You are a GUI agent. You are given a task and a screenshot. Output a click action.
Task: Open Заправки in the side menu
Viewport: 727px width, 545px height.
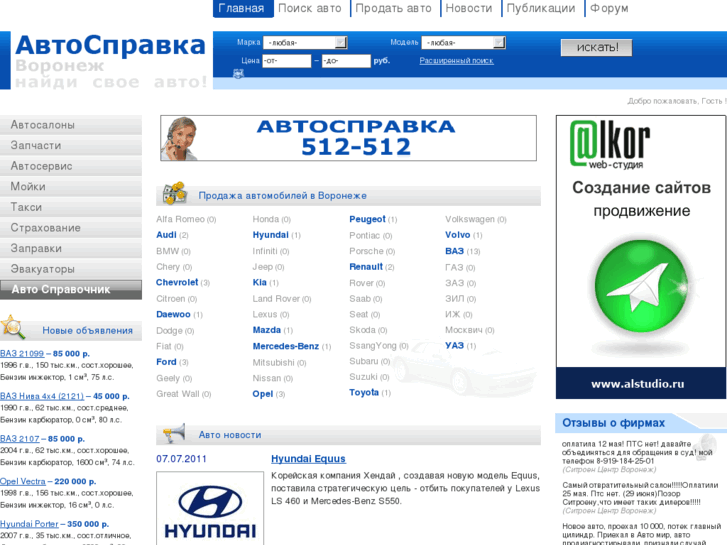[x=71, y=248]
